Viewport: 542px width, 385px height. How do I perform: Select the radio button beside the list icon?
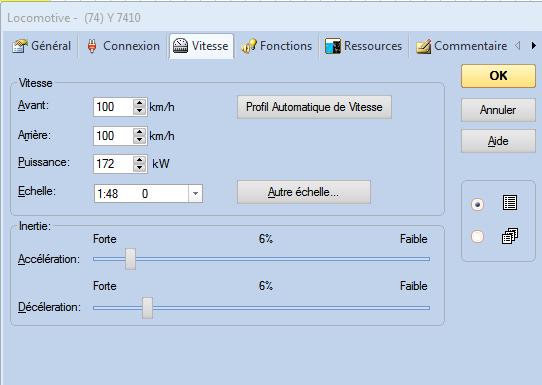pos(477,205)
